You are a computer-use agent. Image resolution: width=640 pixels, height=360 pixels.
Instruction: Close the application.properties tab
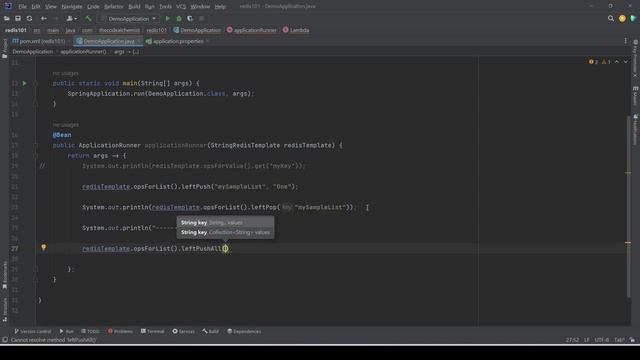[x=207, y=41]
